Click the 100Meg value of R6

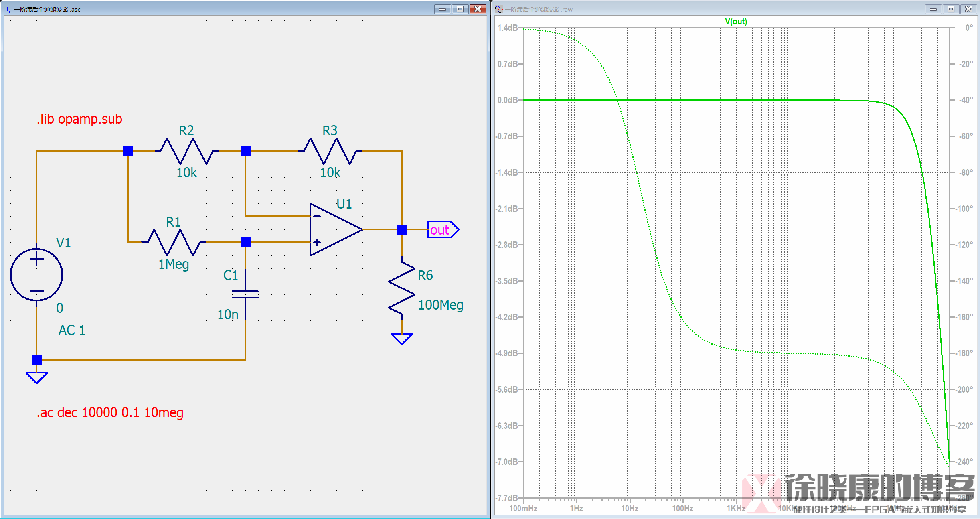click(440, 305)
